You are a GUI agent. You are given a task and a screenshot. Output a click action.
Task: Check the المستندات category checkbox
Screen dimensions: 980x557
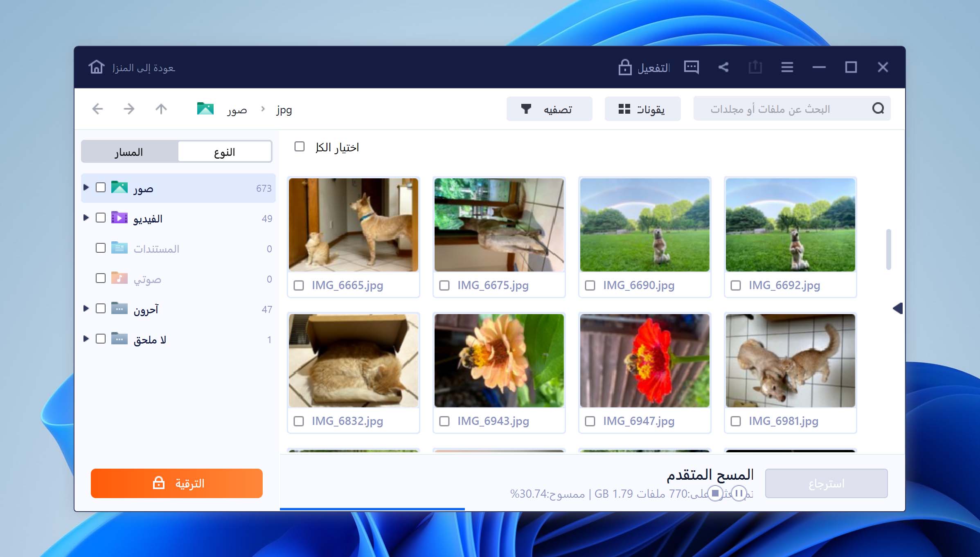click(x=101, y=248)
